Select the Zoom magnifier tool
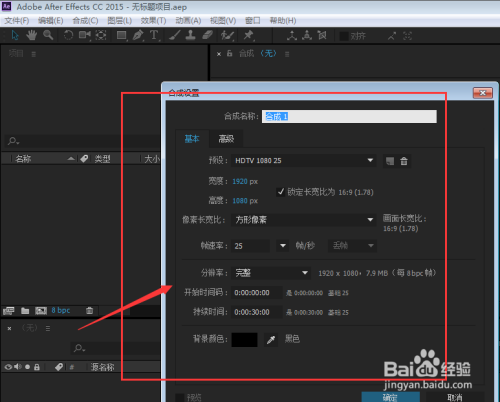The image size is (500, 402). (48, 35)
